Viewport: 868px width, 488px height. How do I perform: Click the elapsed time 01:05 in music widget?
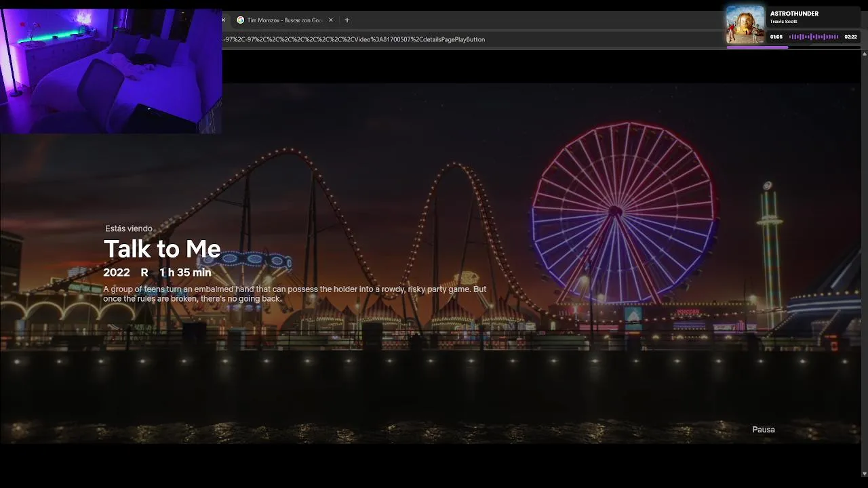pyautogui.click(x=776, y=37)
